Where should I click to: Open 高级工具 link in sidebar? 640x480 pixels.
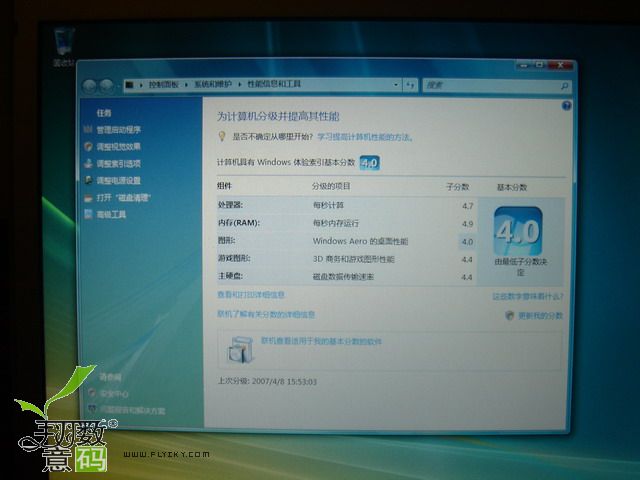[x=111, y=214]
